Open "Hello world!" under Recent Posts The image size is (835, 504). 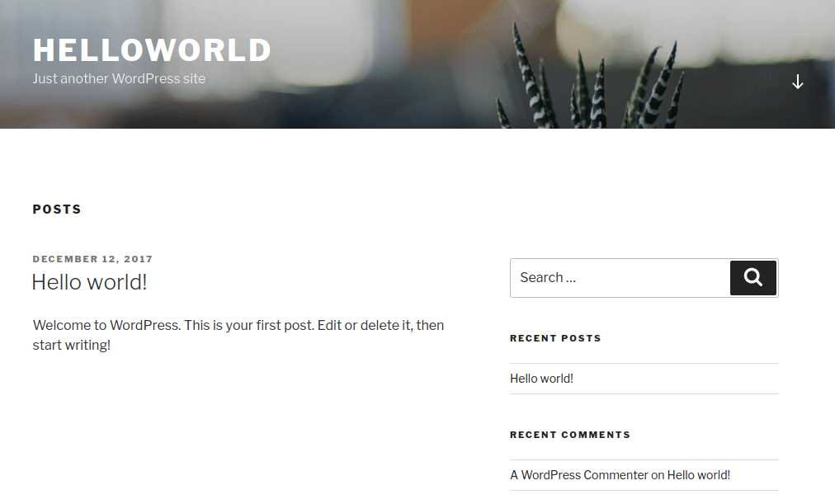pos(541,379)
